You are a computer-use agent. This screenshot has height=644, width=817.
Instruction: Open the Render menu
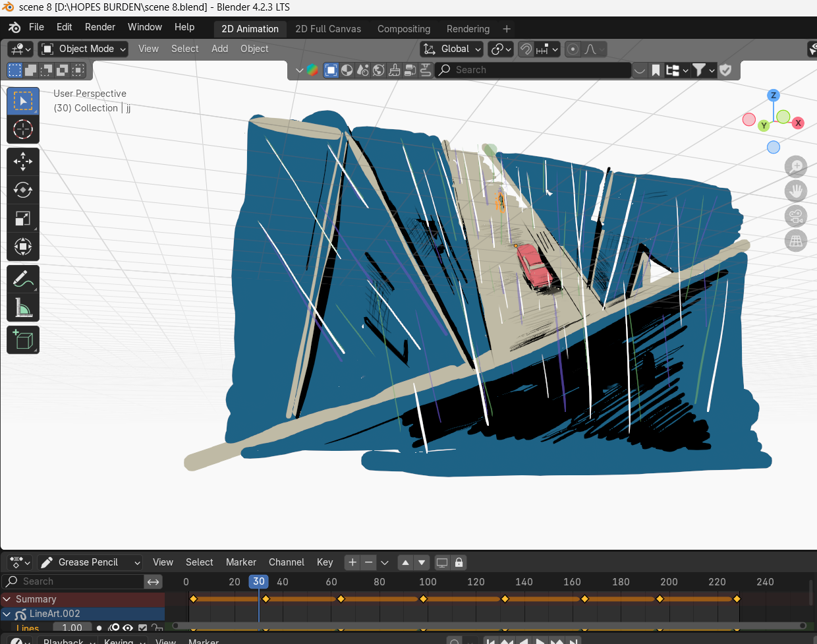(99, 27)
